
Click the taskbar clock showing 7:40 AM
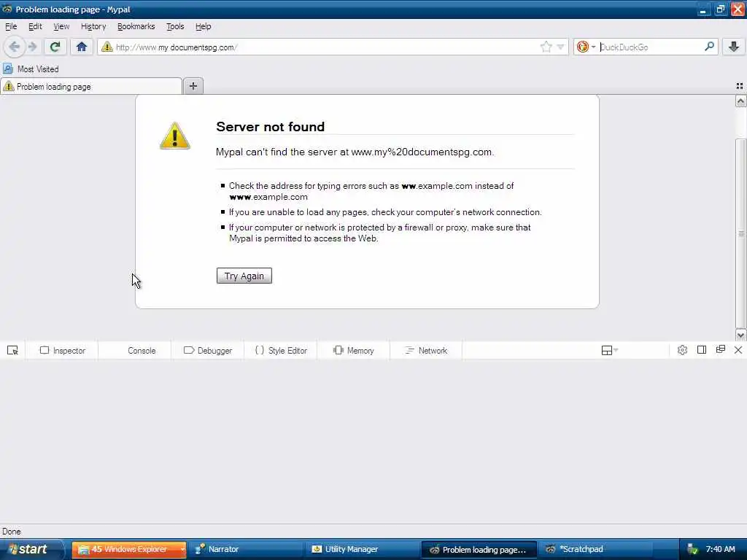720,549
